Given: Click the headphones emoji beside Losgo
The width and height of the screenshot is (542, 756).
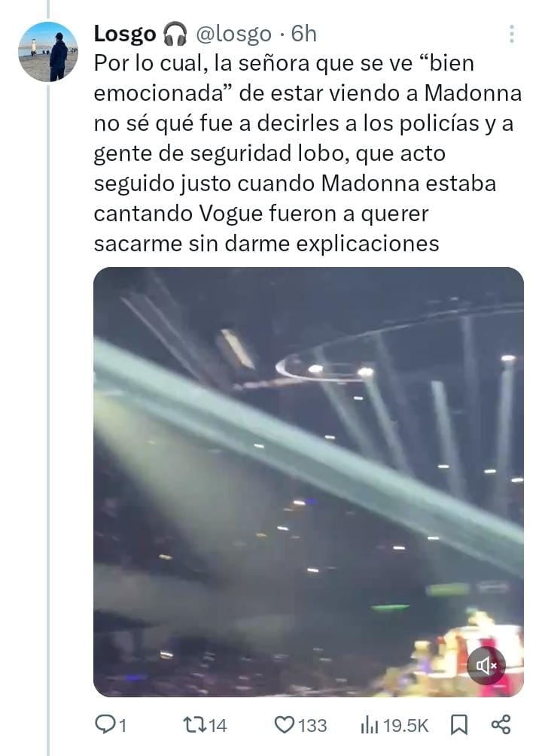Looking at the screenshot, I should tap(175, 35).
